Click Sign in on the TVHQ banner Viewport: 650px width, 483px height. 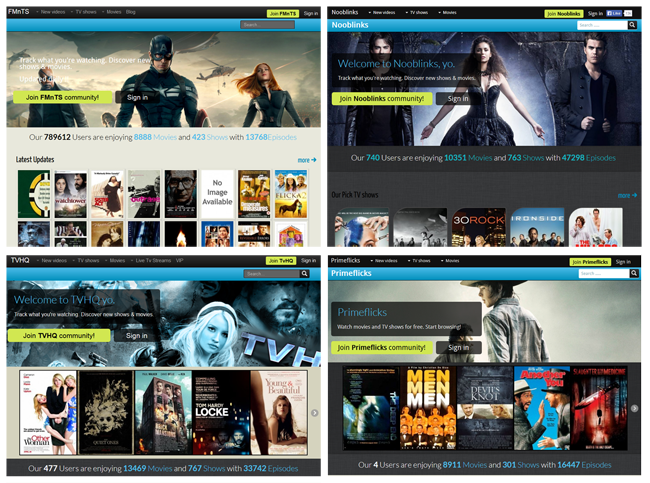click(x=136, y=335)
